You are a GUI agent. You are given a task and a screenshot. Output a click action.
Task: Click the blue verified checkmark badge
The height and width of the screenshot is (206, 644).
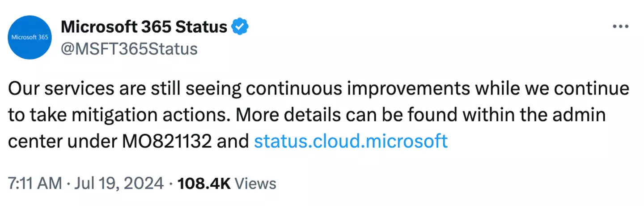tap(240, 28)
